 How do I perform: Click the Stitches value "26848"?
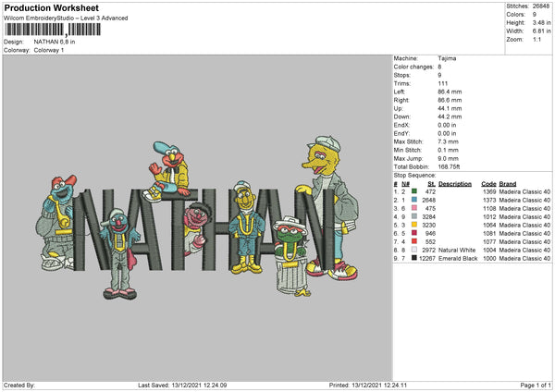tap(541, 6)
